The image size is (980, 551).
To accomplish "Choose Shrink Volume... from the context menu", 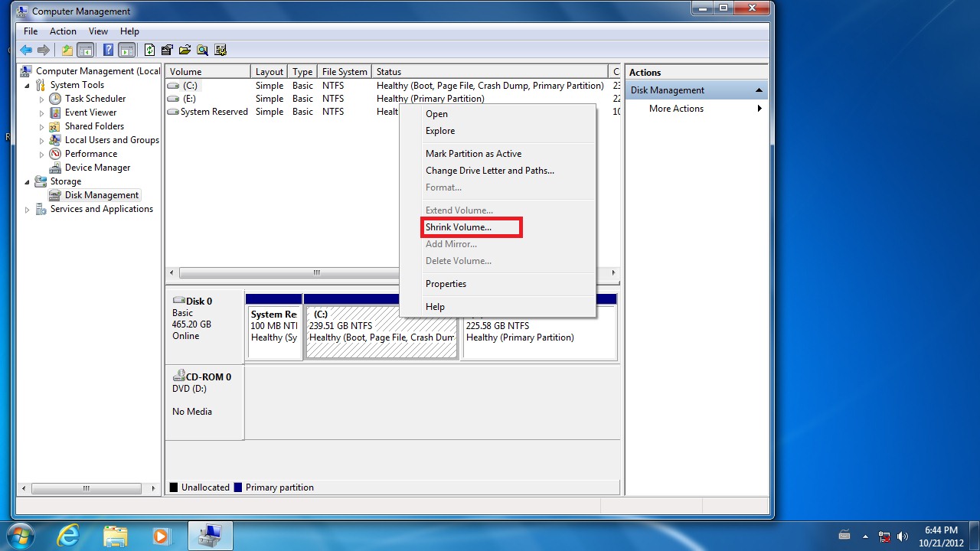I will tap(498, 227).
